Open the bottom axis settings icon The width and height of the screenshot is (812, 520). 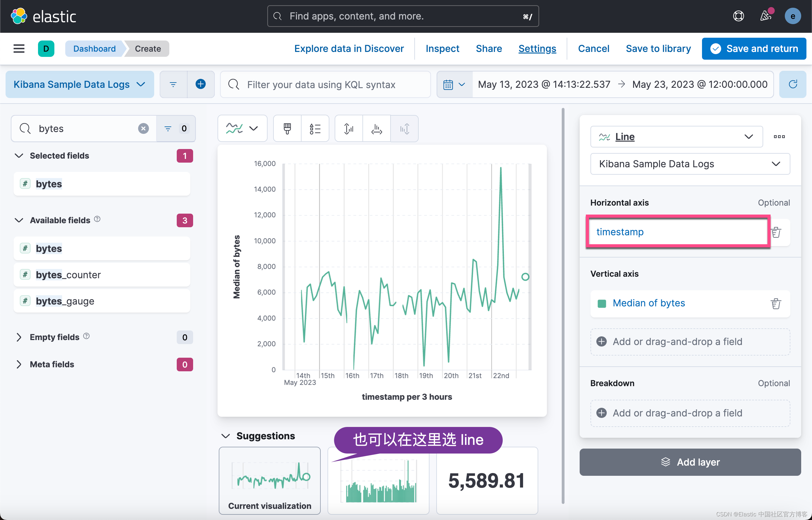point(377,128)
